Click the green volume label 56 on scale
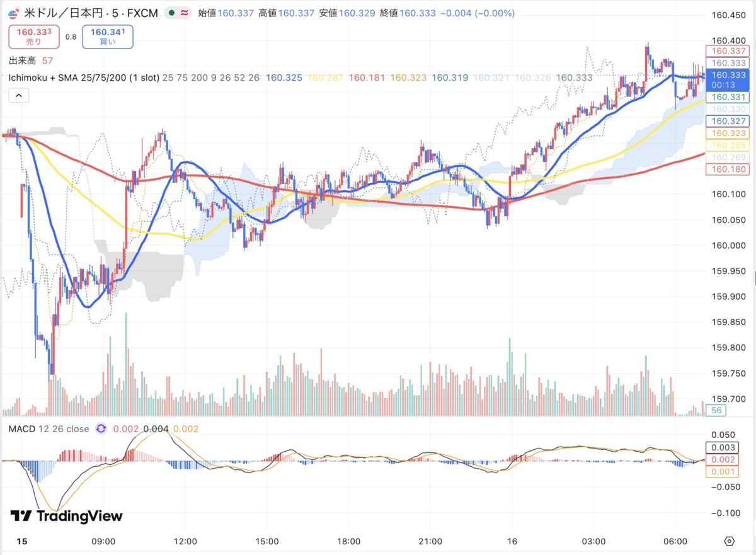 [x=716, y=410]
